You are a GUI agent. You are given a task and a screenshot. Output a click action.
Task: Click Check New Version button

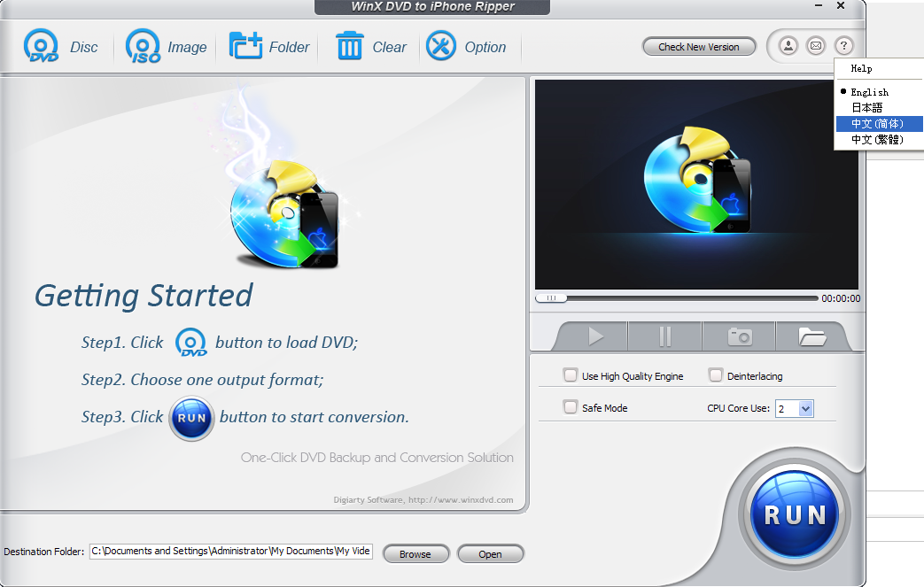click(699, 47)
